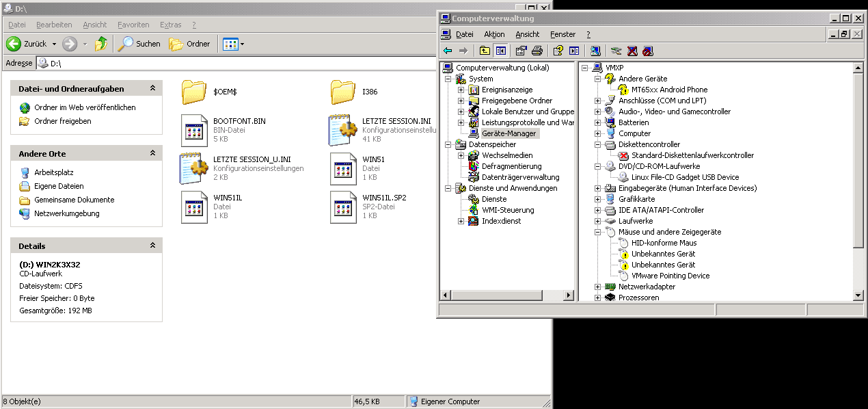
Task: Open Favoriten menu in Explorer
Action: pyautogui.click(x=134, y=25)
